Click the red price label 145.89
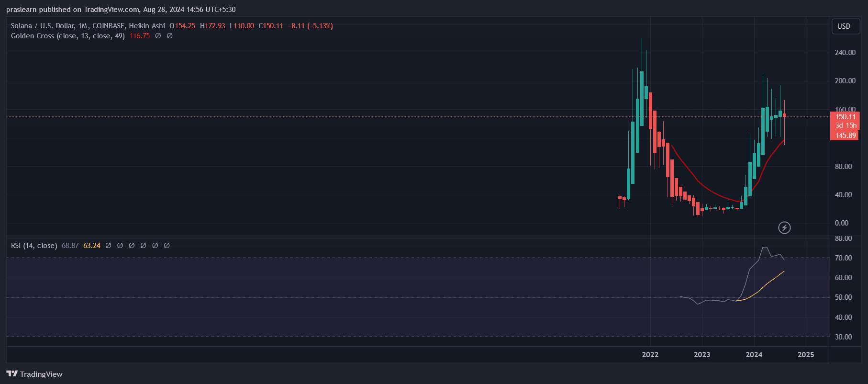868x384 pixels. (x=846, y=136)
